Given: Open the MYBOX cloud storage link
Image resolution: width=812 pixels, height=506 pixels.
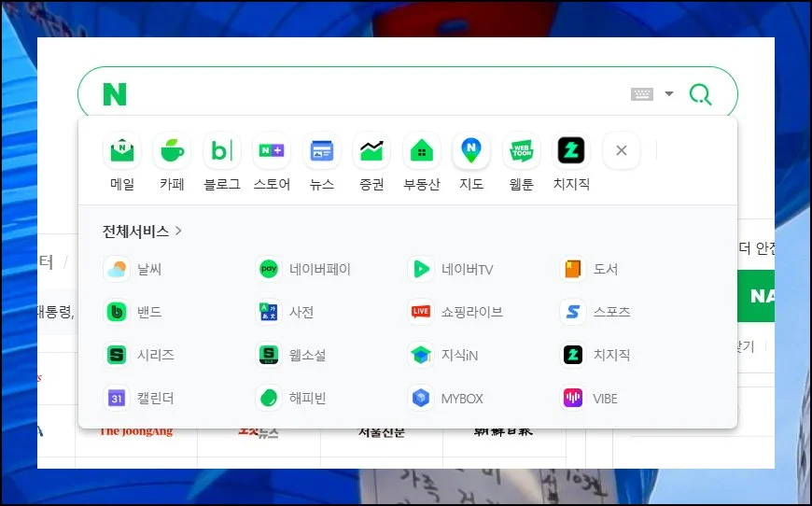Looking at the screenshot, I should click(x=461, y=399).
